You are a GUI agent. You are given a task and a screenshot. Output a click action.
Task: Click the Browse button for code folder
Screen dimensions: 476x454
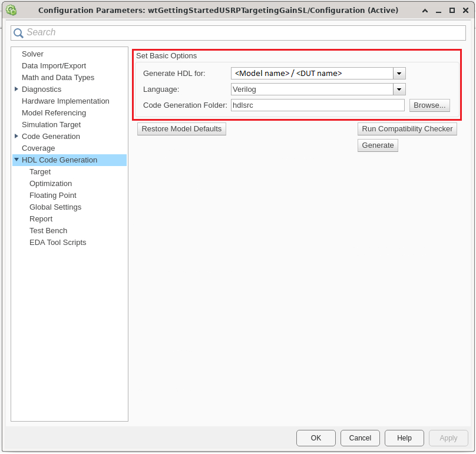429,105
